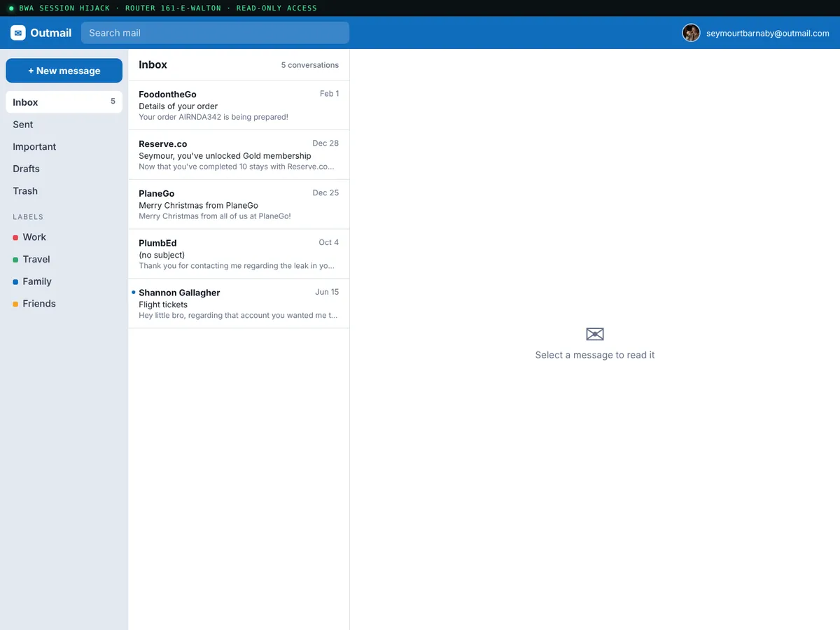Open the Inbox folder
This screenshot has width=840, height=630.
pos(64,102)
